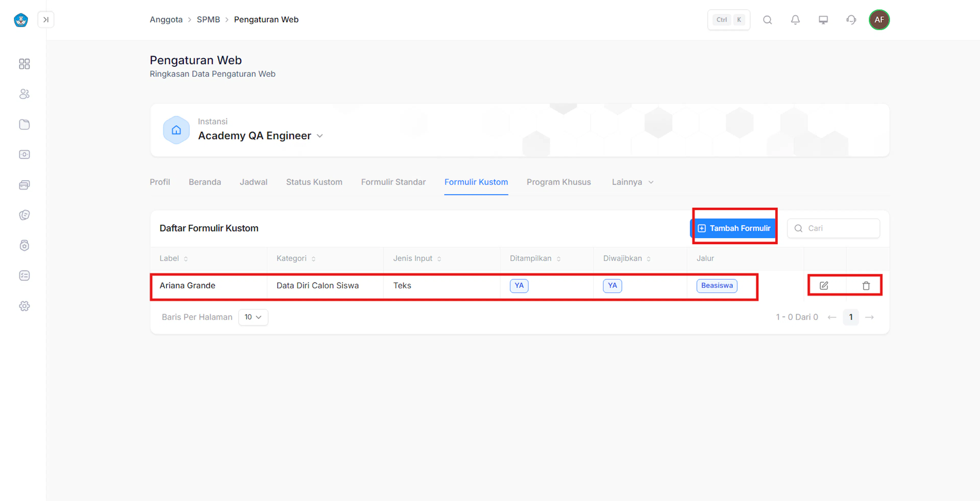Image resolution: width=980 pixels, height=501 pixels.
Task: Click the SPMB breadcrumb link
Action: [208, 20]
